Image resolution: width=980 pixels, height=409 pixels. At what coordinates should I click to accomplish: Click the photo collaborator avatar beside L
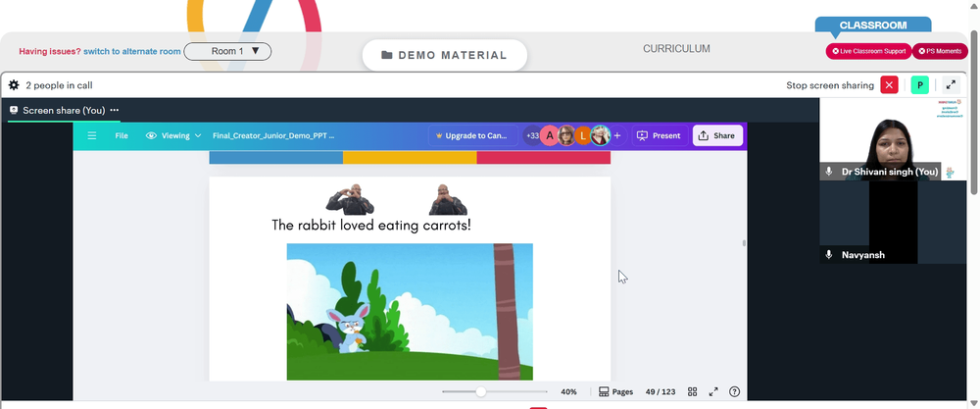click(600, 135)
